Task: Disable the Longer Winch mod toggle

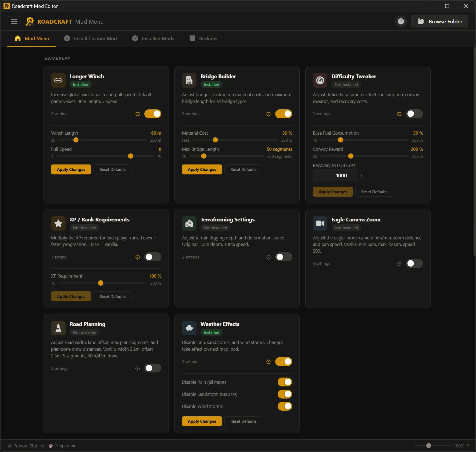Action: [x=153, y=114]
